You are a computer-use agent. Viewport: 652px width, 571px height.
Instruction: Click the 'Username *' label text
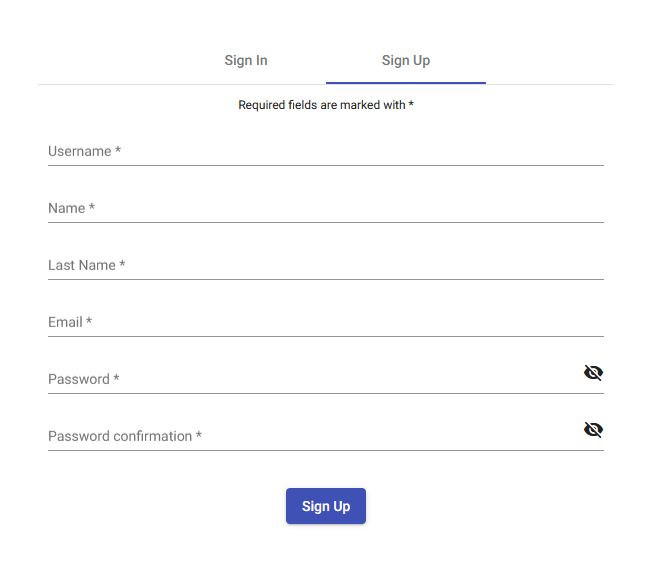[84, 152]
